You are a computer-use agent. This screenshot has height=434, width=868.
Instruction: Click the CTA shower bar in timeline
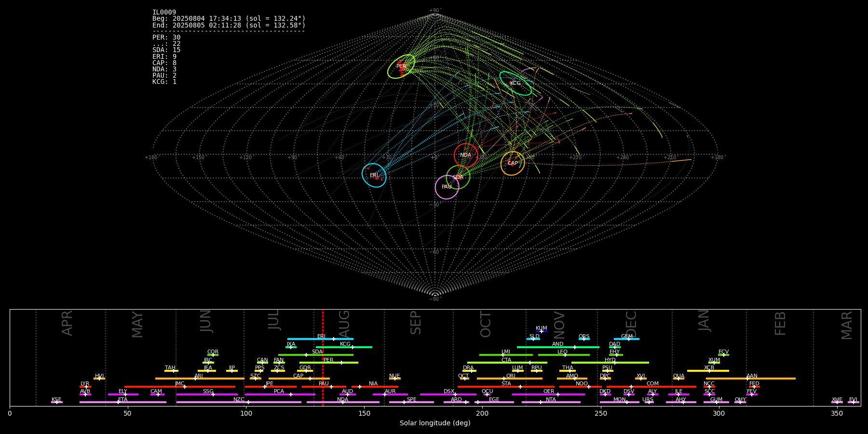(x=507, y=363)
